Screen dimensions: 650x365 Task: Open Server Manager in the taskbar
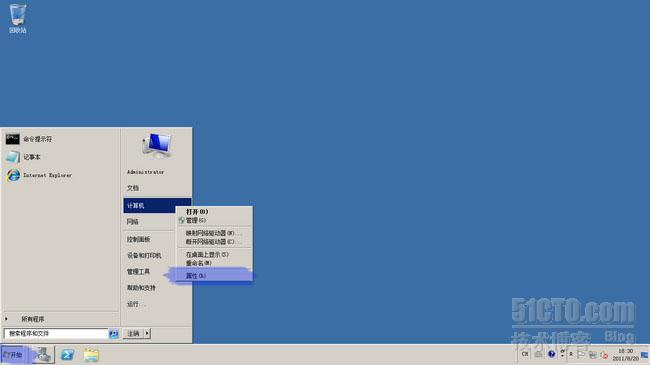point(43,355)
